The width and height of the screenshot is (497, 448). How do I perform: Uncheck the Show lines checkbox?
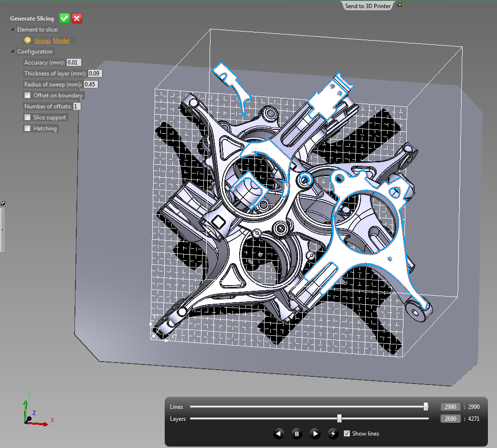coord(347,434)
